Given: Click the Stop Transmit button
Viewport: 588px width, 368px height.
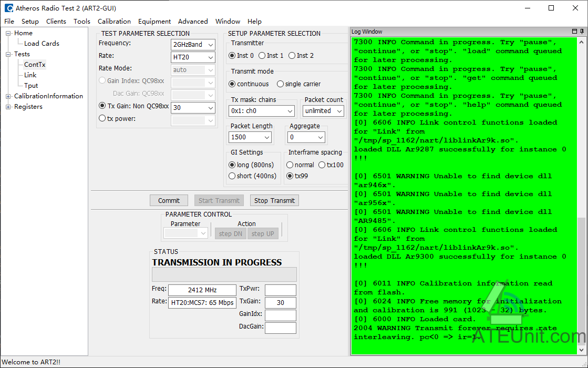Looking at the screenshot, I should point(274,201).
